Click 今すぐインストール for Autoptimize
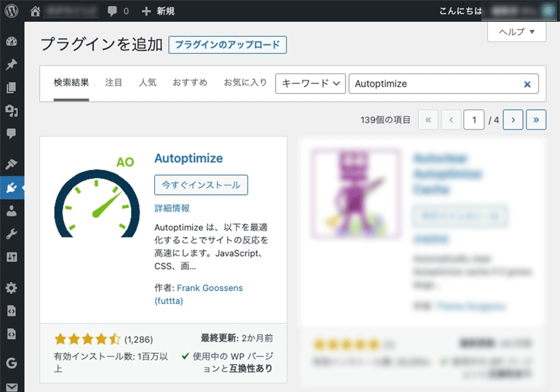The image size is (560, 392). click(x=201, y=185)
